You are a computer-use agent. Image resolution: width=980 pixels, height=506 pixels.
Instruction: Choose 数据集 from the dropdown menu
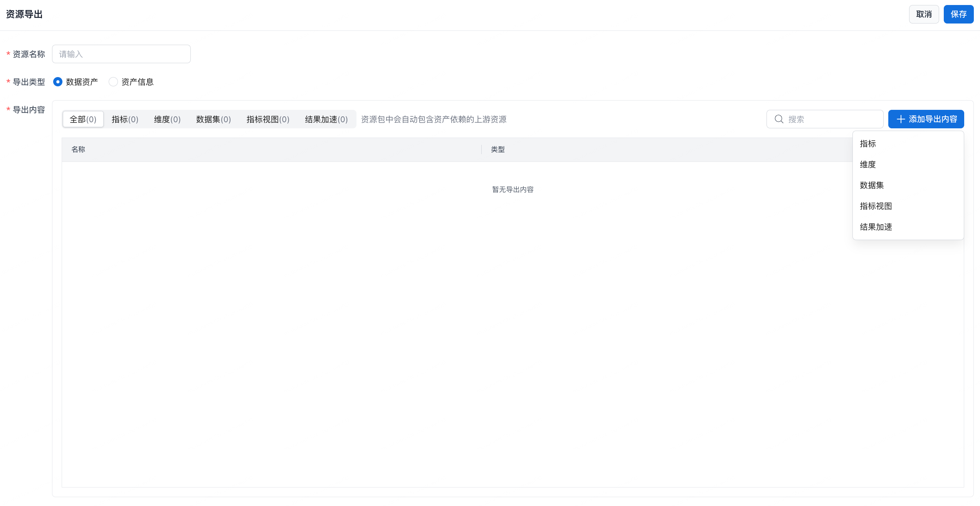pos(872,185)
